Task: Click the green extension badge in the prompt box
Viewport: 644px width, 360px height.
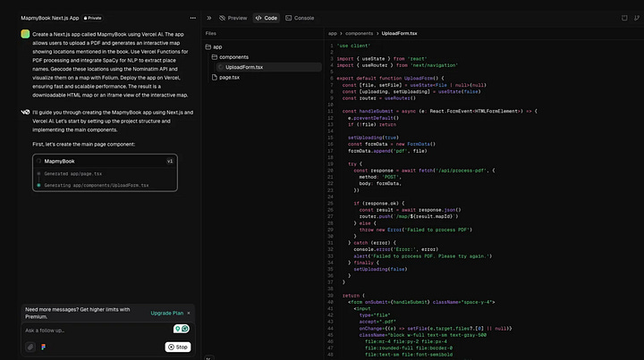Action: [181, 329]
